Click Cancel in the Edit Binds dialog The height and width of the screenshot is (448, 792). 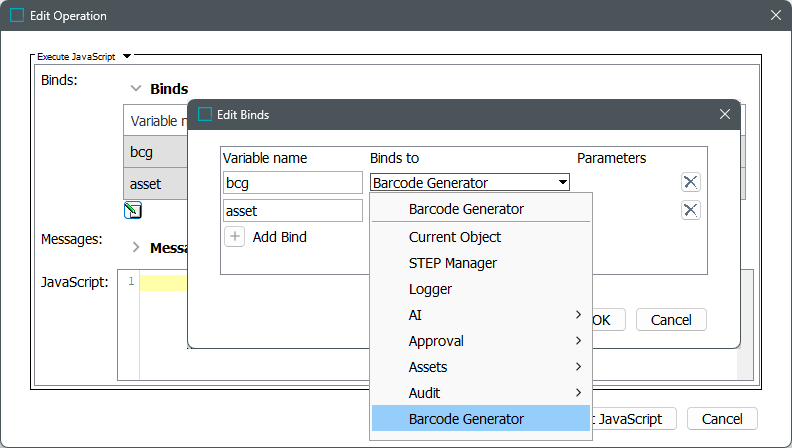point(671,320)
